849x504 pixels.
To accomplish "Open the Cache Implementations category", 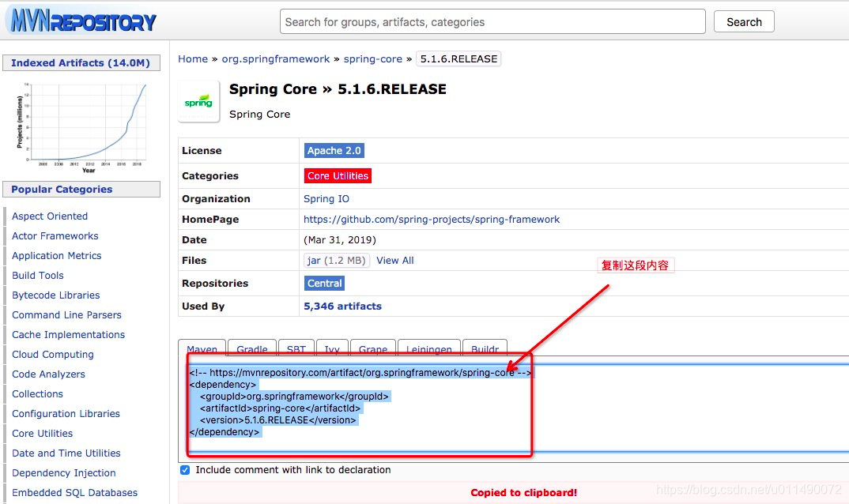I will 68,335.
